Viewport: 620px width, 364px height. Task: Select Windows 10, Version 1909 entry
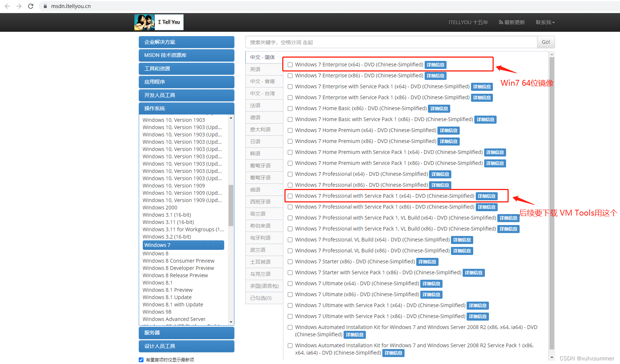coord(174,186)
